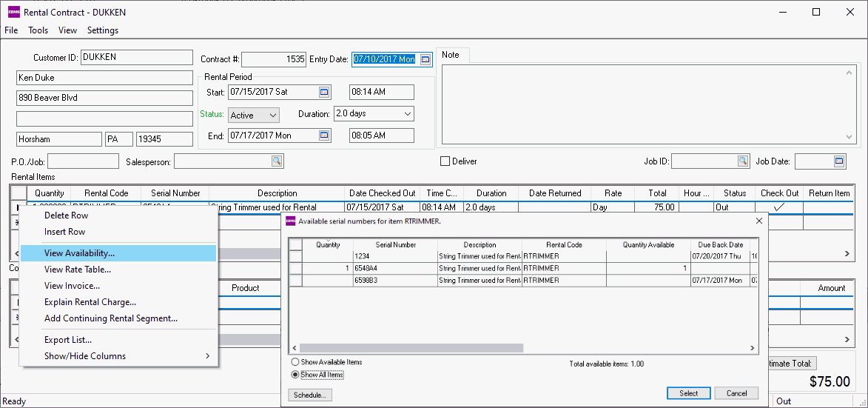Click the Job ID lookup search icon

click(x=742, y=161)
